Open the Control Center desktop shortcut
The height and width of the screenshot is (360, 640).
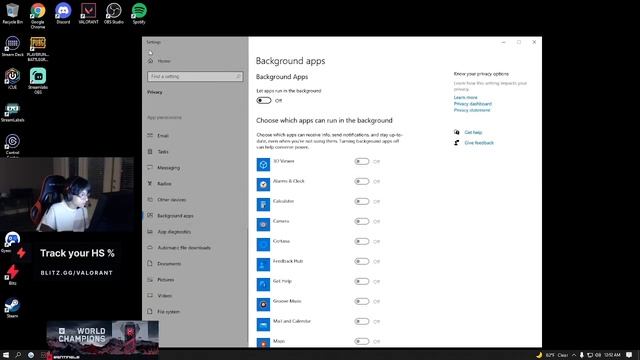tap(12, 146)
